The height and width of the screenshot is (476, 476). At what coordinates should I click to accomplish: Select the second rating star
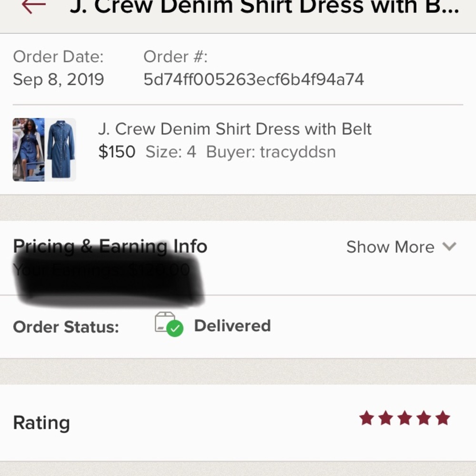386,418
